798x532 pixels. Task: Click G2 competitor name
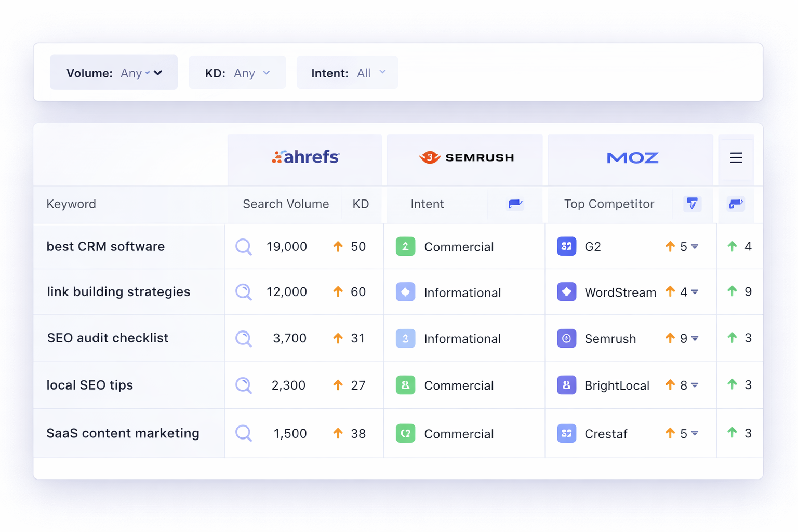(593, 247)
